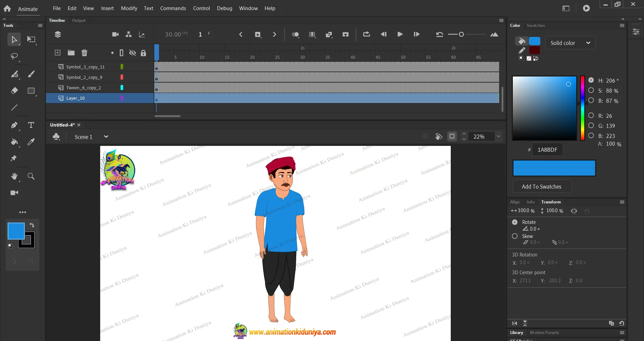
Task: Open the stage zoom percentage dropdown
Action: tap(498, 137)
